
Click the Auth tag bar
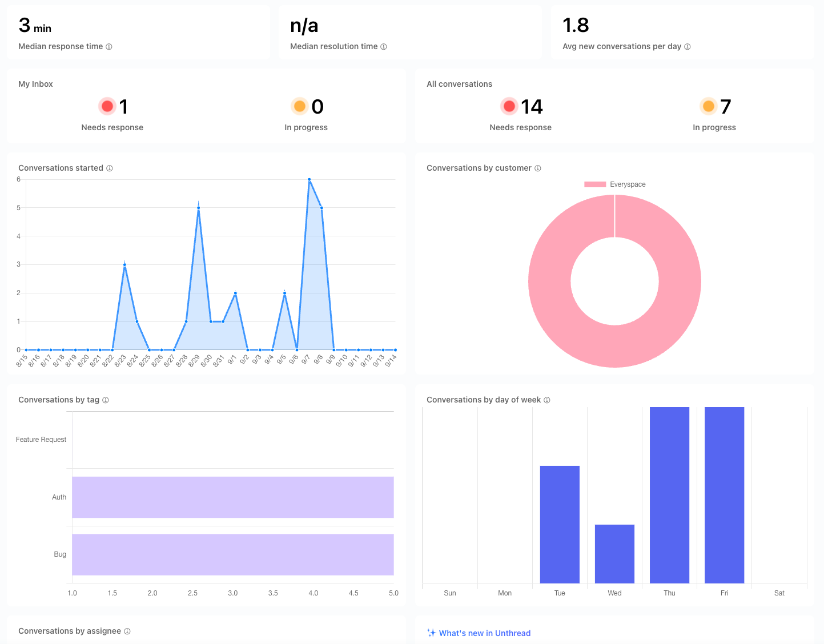coord(233,497)
